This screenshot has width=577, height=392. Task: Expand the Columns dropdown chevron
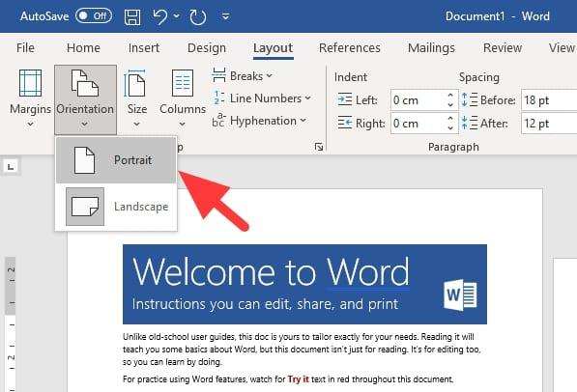(x=182, y=125)
